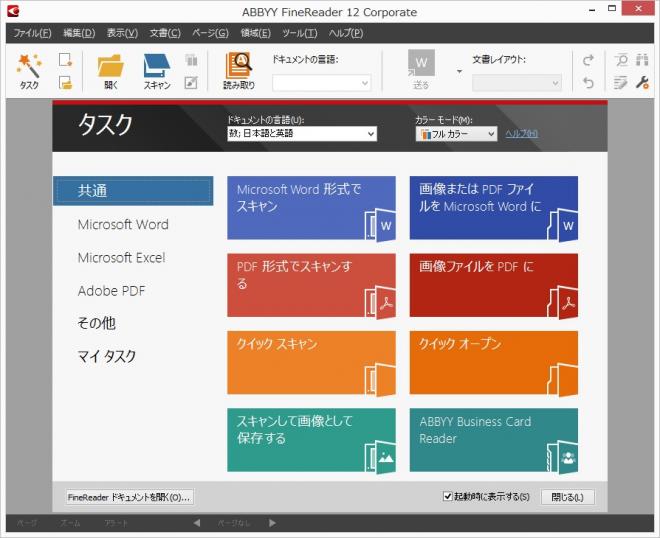Open the ファイル(F) menu
This screenshot has height=538, width=660.
click(x=32, y=33)
